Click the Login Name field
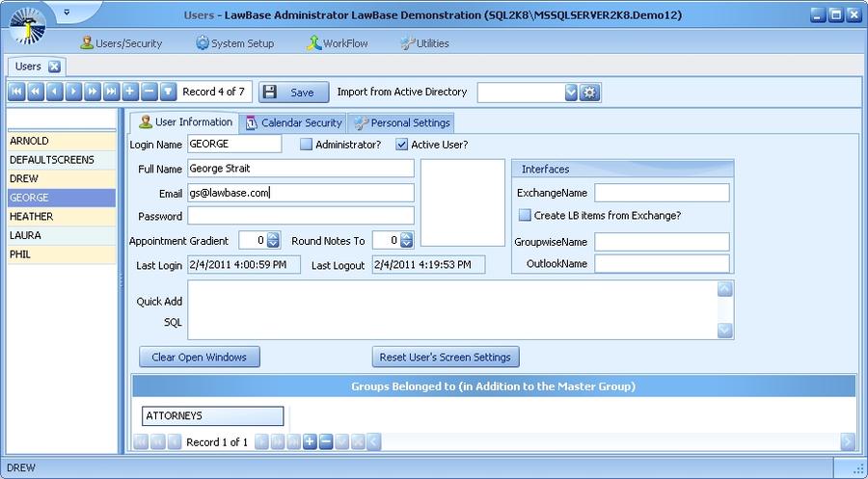868x479 pixels. pyautogui.click(x=234, y=144)
